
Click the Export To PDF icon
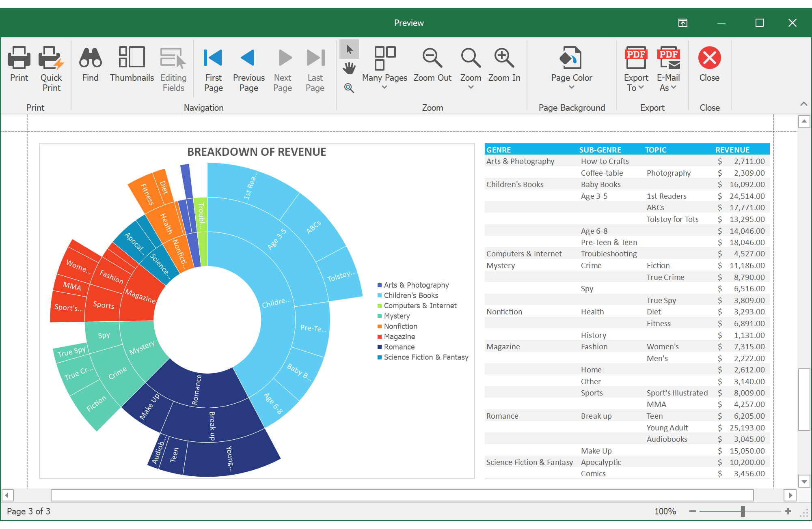(636, 57)
